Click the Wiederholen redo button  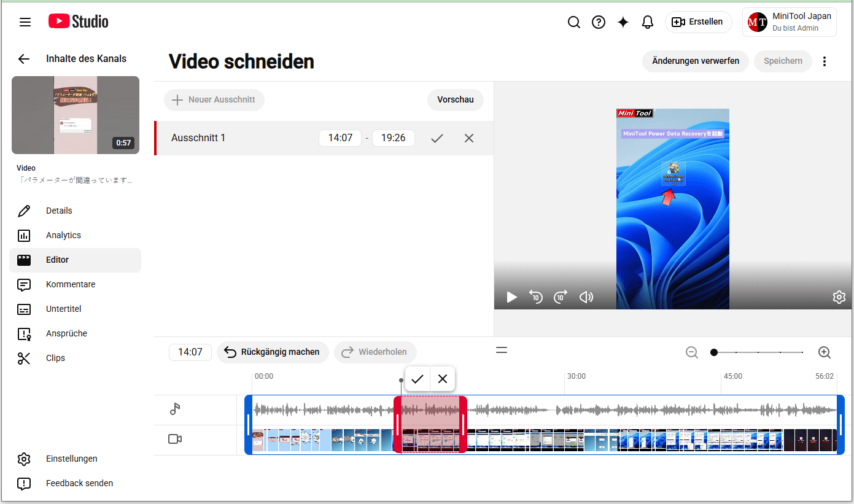[375, 352]
